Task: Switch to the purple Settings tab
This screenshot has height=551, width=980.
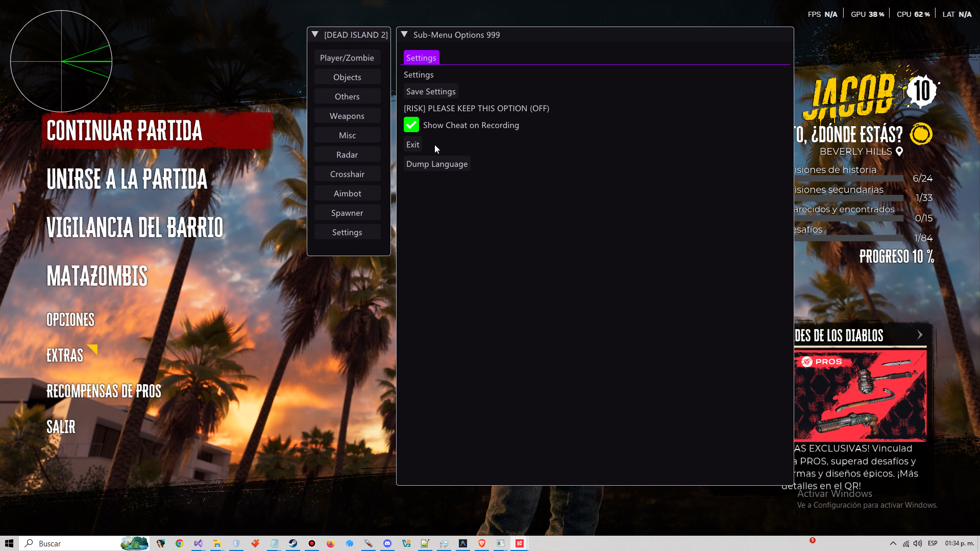Action: [x=421, y=57]
